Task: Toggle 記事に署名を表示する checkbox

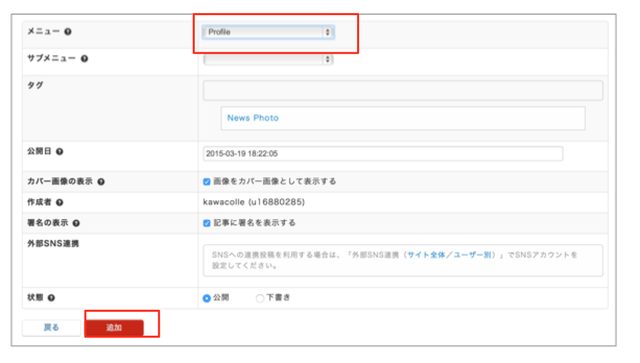Action: click(x=207, y=223)
